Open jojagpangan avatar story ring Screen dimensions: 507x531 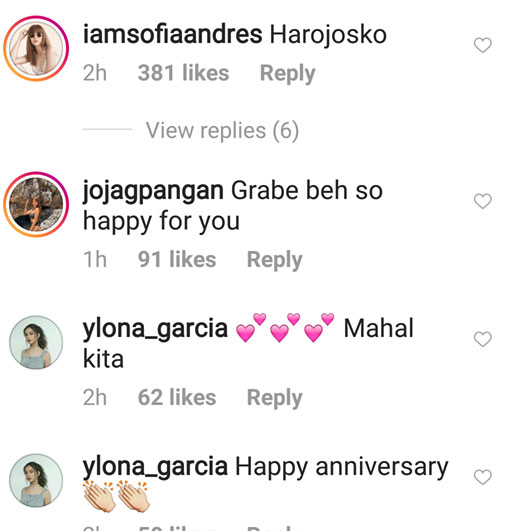(36, 205)
